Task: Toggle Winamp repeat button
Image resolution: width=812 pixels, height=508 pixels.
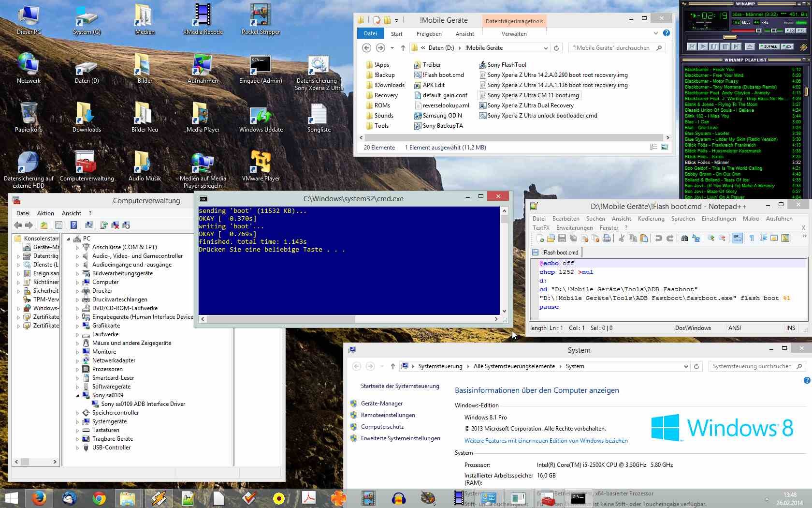Action: pos(787,47)
